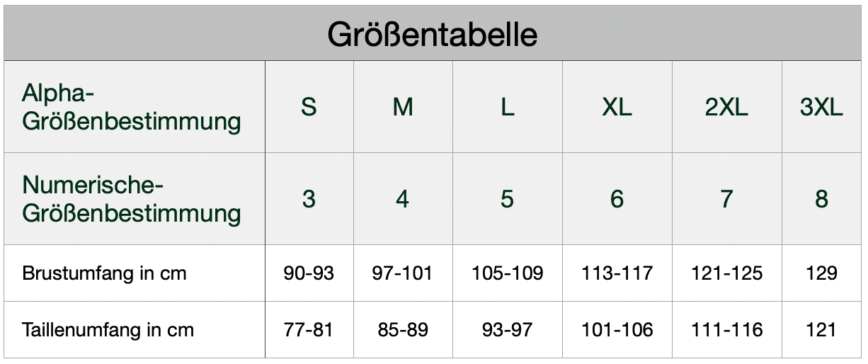Select the Alpha-Größenbestimmung row label

tap(132, 107)
